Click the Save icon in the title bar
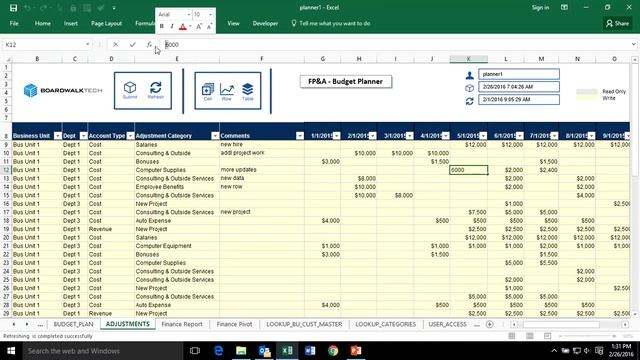This screenshot has height=360, width=640. coord(13,8)
